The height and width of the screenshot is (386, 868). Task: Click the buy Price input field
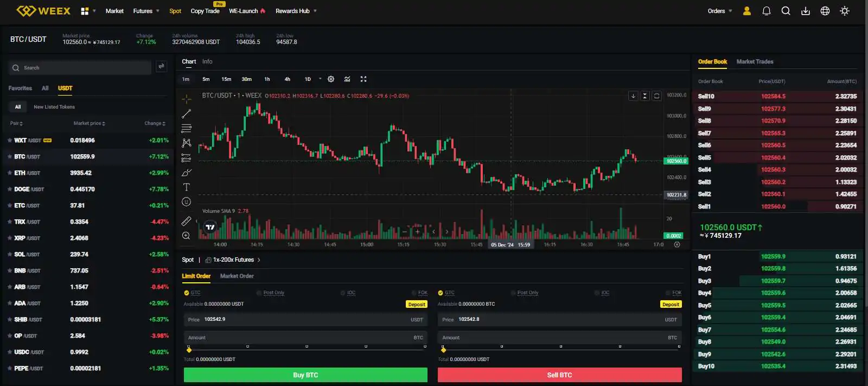point(305,320)
